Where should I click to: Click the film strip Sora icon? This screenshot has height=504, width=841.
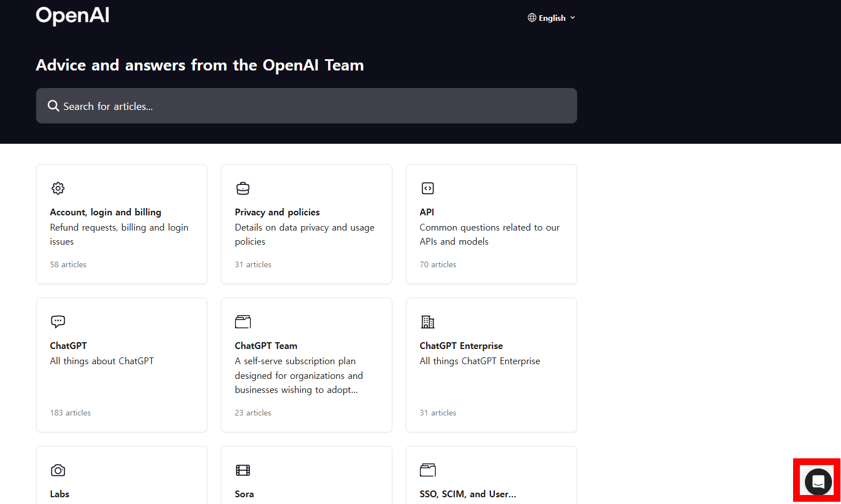pyautogui.click(x=243, y=470)
